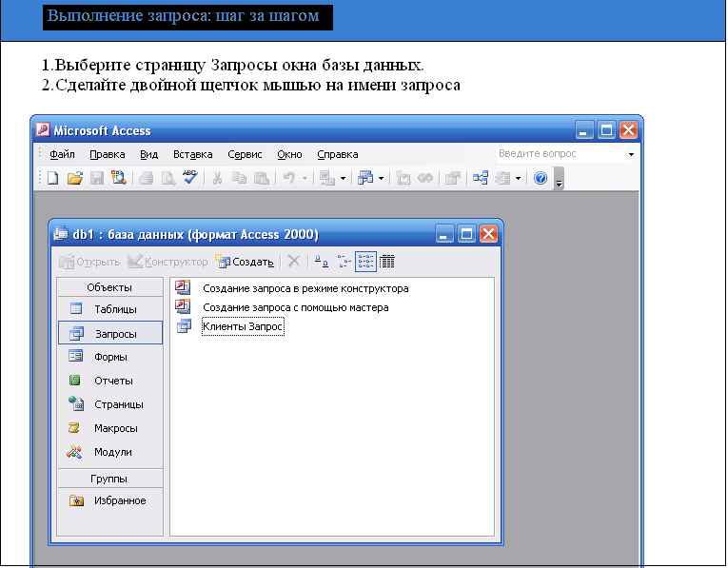This screenshot has height=568, width=728.
Task: Click the Создать button
Action: [x=245, y=262]
